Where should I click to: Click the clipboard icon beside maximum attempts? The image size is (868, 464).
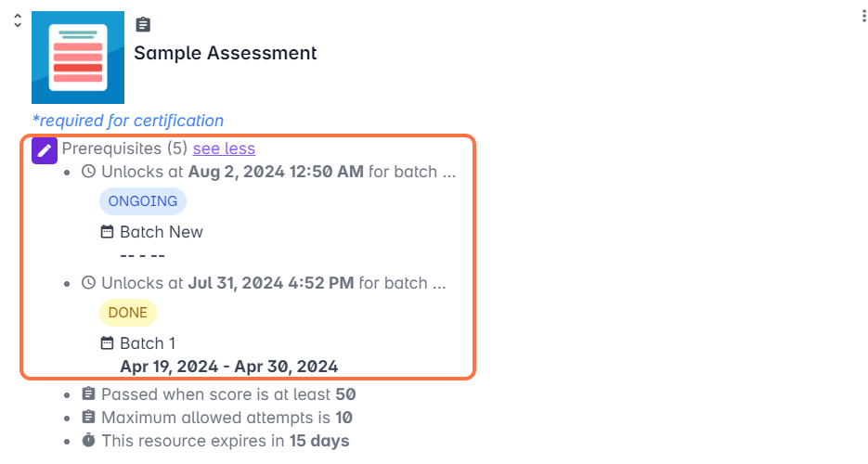pyautogui.click(x=89, y=418)
